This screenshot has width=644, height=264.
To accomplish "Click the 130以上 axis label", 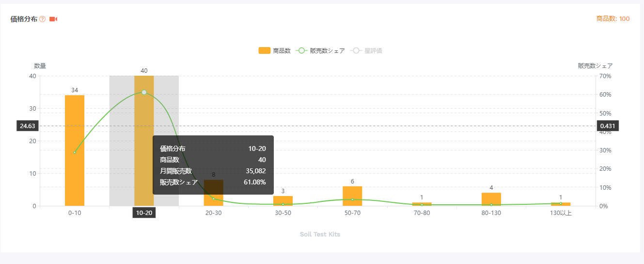I will [x=561, y=213].
